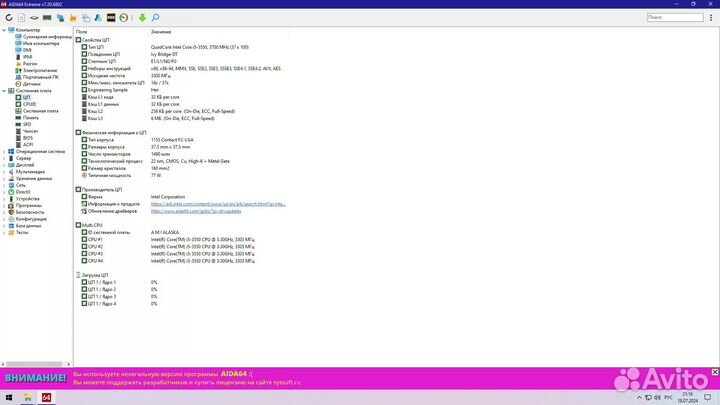This screenshot has height=405, width=720.
Task: Expand the Тесты tree node
Action: (4, 233)
